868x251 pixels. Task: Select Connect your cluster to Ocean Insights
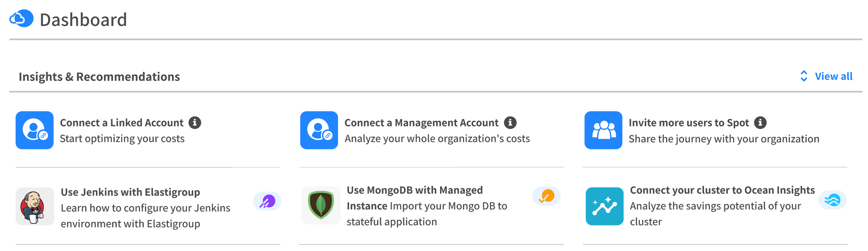tap(722, 190)
